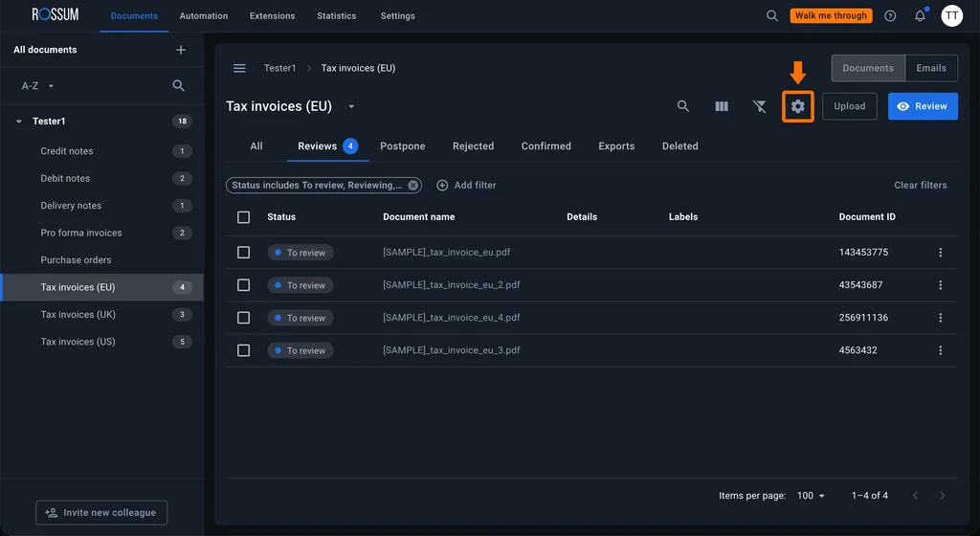This screenshot has width=980, height=536.
Task: Toggle the select-all checkbox in the table header
Action: click(244, 216)
